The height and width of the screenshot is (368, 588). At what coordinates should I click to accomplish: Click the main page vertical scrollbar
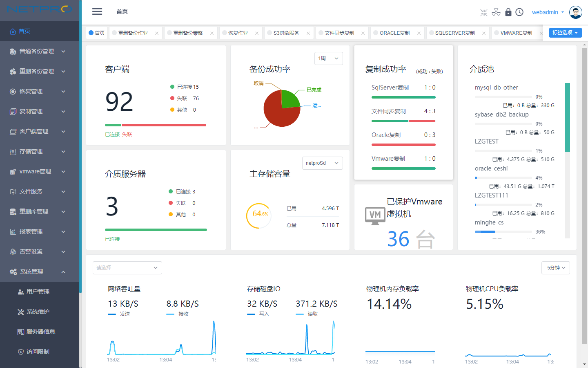click(x=585, y=195)
